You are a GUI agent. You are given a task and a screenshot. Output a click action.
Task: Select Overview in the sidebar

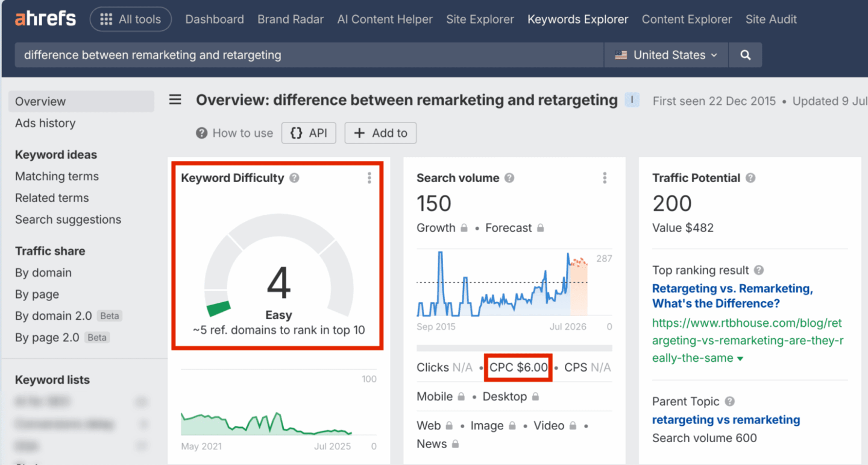coord(81,101)
